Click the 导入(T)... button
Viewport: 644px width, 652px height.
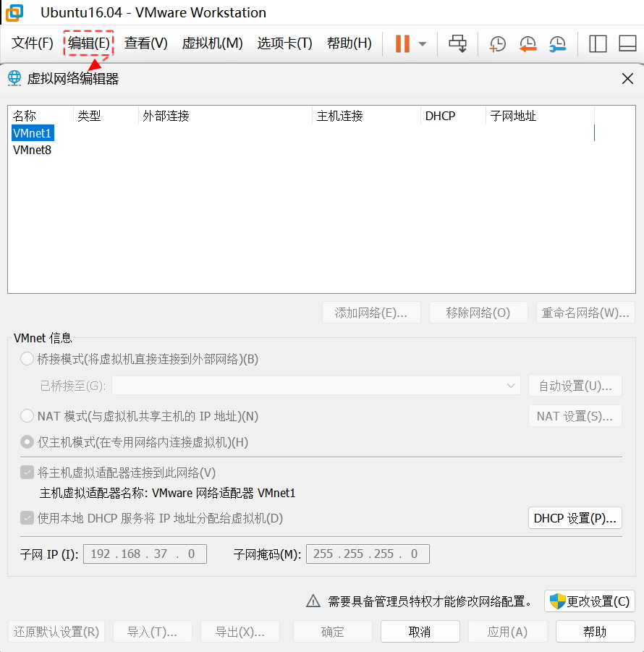(x=152, y=632)
